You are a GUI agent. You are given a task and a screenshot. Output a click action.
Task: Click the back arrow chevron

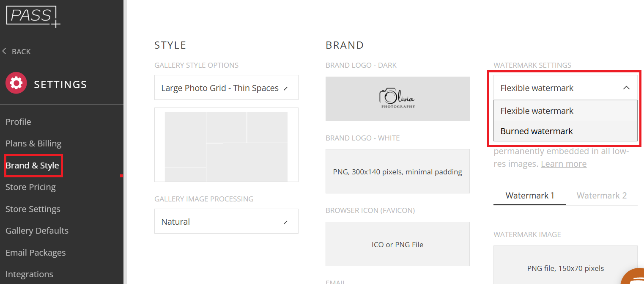pos(5,51)
